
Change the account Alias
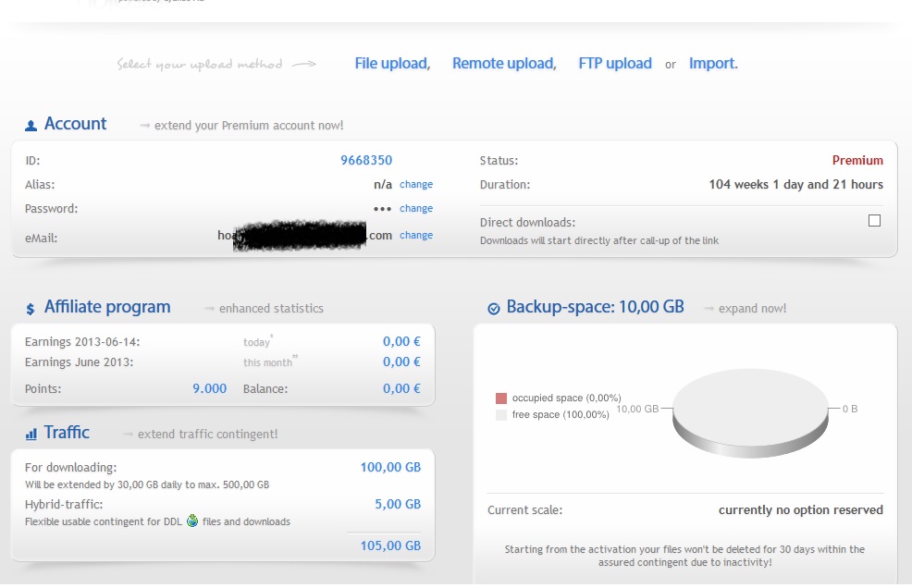pyautogui.click(x=416, y=185)
